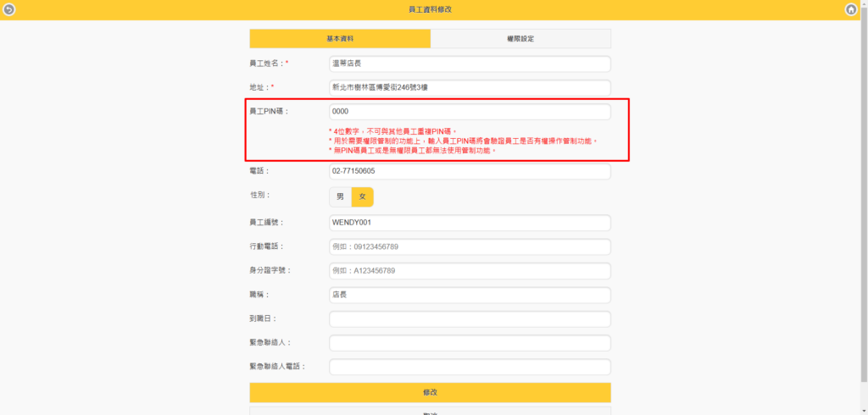Click the 性別 label text
868x415 pixels.
click(259, 195)
